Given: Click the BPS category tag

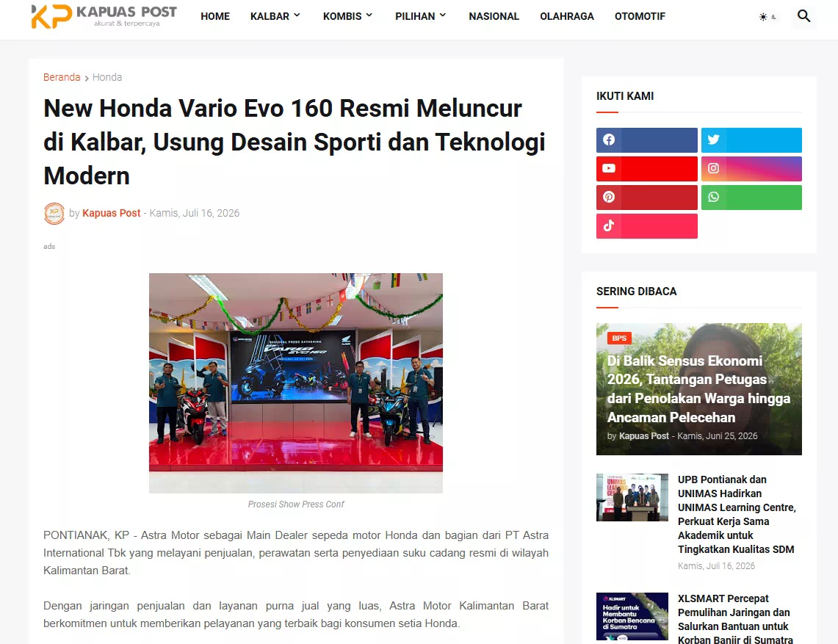Looking at the screenshot, I should pyautogui.click(x=619, y=339).
